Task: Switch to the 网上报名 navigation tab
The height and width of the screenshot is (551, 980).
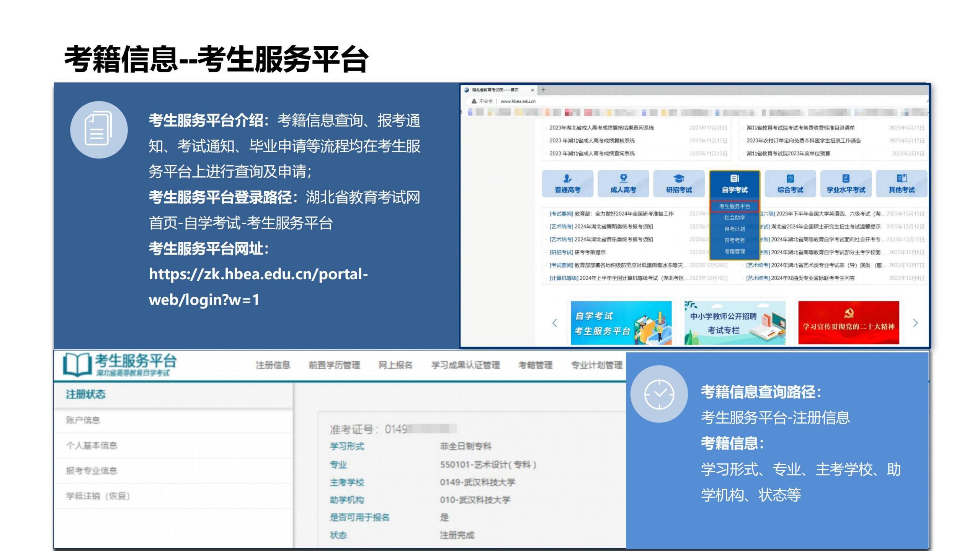Action: click(x=395, y=365)
